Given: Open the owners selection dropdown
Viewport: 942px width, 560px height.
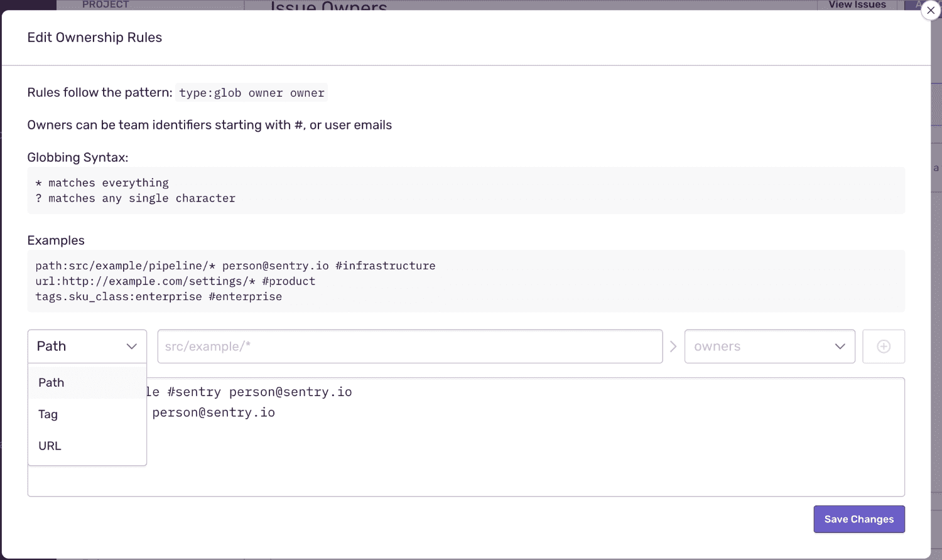Looking at the screenshot, I should 769,346.
